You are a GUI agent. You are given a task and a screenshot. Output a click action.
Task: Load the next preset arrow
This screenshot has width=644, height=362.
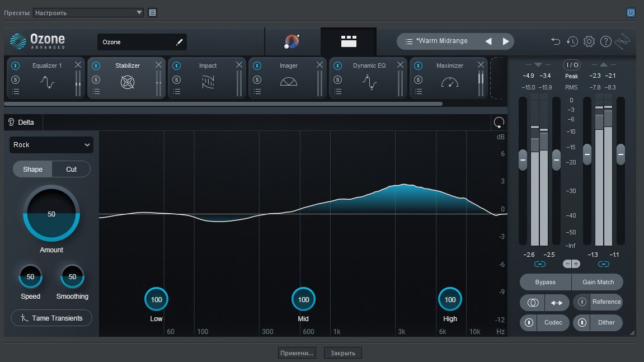506,41
